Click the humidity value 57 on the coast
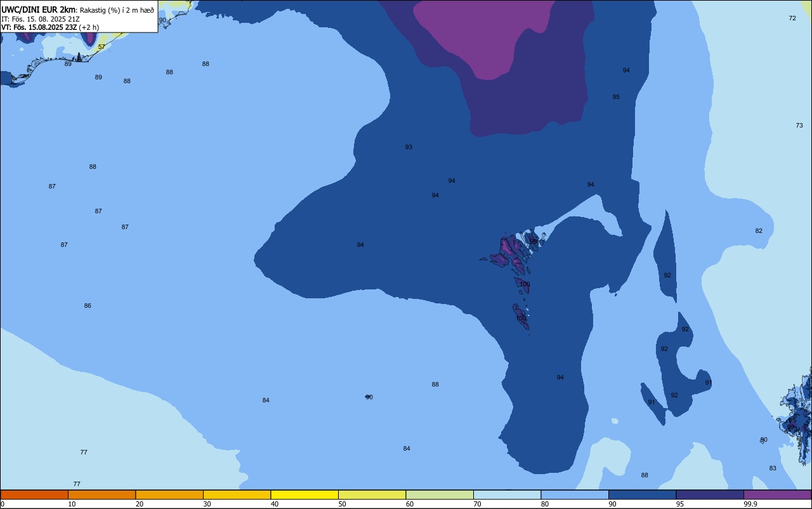Screen dimensions: 812x509 coord(101,47)
